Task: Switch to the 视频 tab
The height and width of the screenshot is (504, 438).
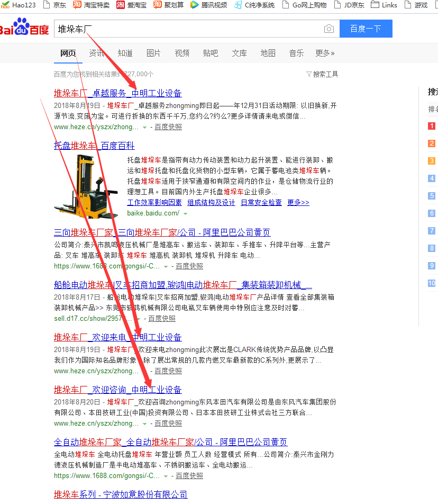Action: 182,53
